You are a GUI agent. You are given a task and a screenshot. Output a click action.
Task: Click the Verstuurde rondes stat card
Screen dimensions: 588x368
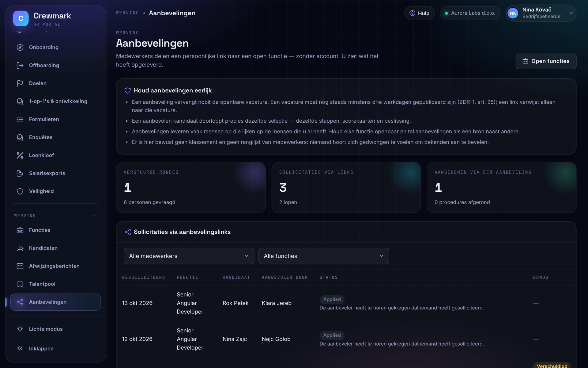pos(191,187)
